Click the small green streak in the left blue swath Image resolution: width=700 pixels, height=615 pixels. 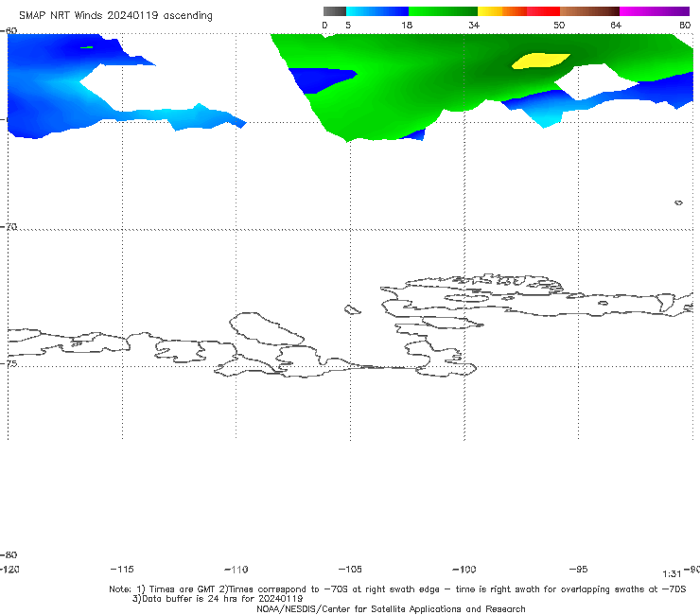[x=87, y=47]
